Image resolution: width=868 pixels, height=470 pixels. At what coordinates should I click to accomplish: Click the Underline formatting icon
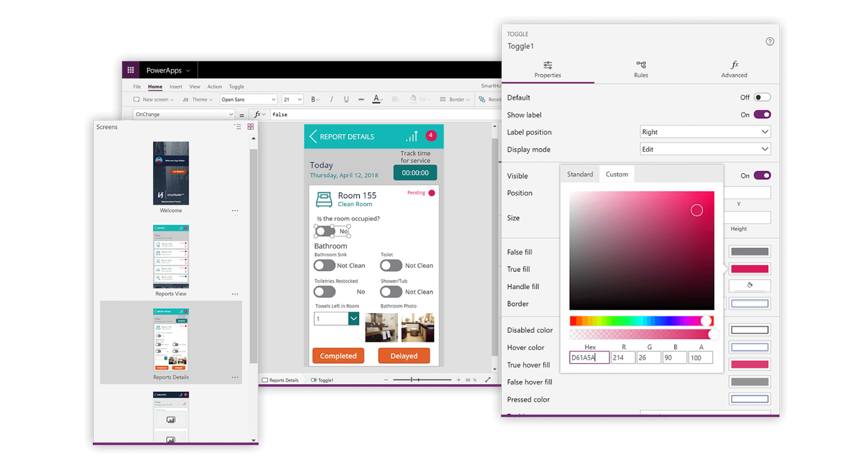click(346, 100)
